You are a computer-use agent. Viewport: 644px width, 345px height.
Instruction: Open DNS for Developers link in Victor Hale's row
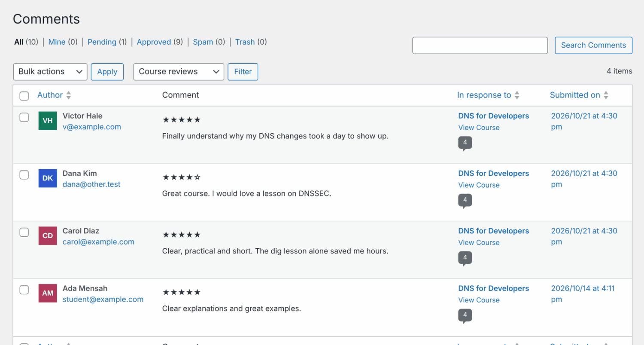pos(494,116)
